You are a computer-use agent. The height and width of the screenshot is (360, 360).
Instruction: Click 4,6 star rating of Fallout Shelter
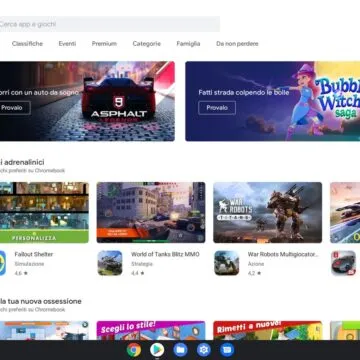pos(21,273)
